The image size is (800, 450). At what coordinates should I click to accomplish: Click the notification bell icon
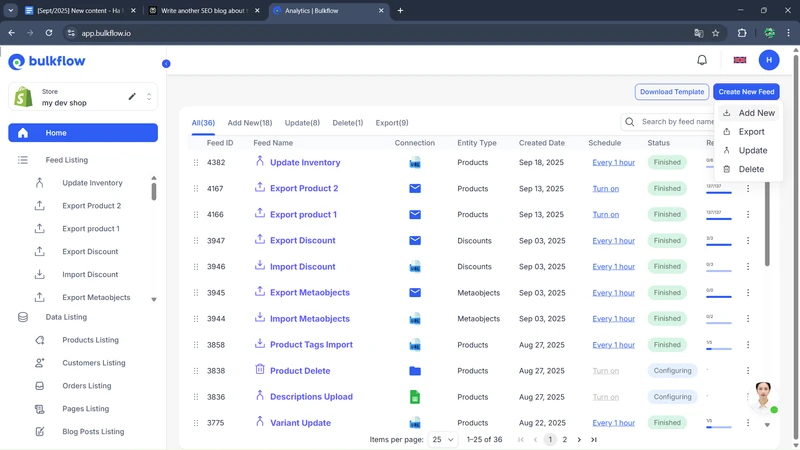[702, 60]
